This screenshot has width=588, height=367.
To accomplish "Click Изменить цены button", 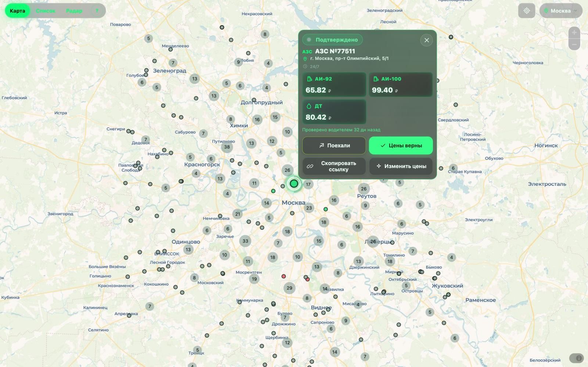I will [x=401, y=166].
